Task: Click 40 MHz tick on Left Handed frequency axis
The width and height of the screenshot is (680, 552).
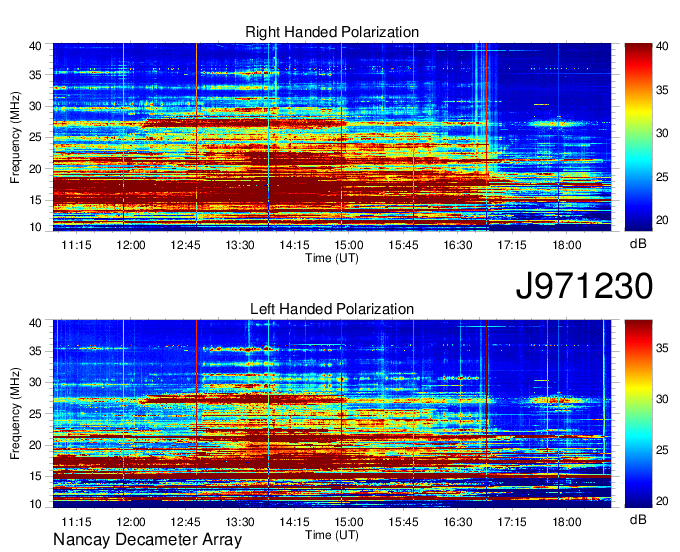Action: [35, 323]
